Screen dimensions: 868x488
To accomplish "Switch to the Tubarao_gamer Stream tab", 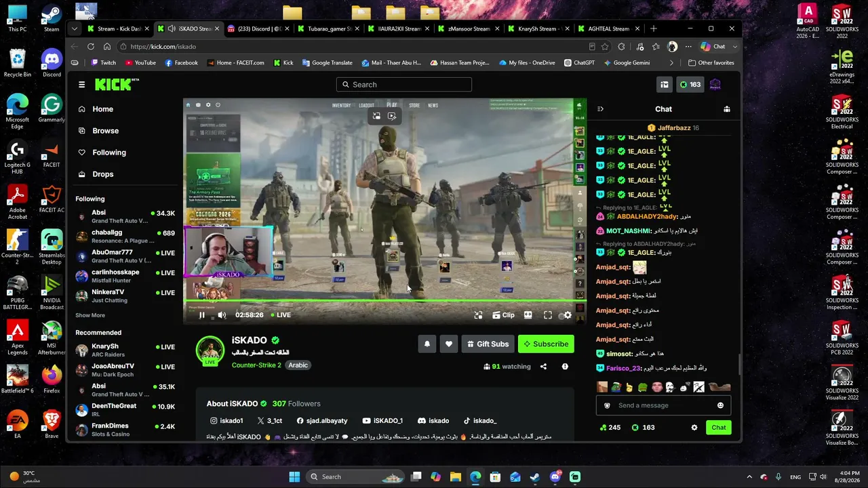I will click(x=328, y=29).
